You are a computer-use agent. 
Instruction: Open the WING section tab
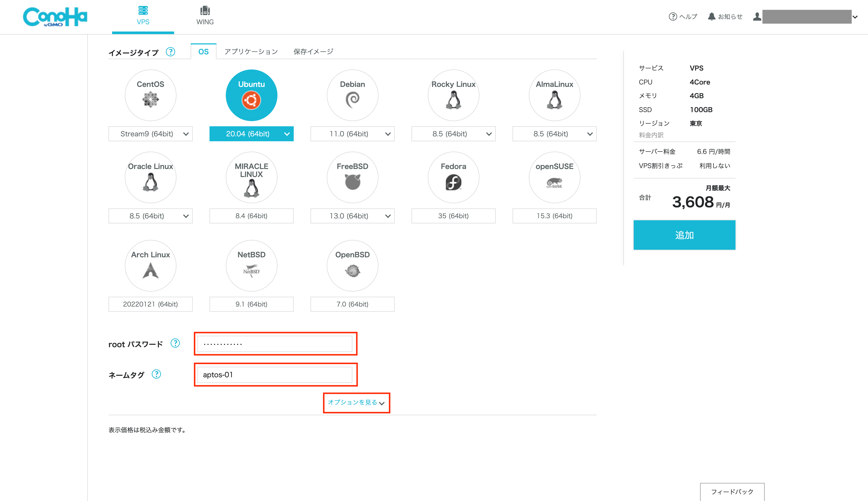[x=205, y=16]
